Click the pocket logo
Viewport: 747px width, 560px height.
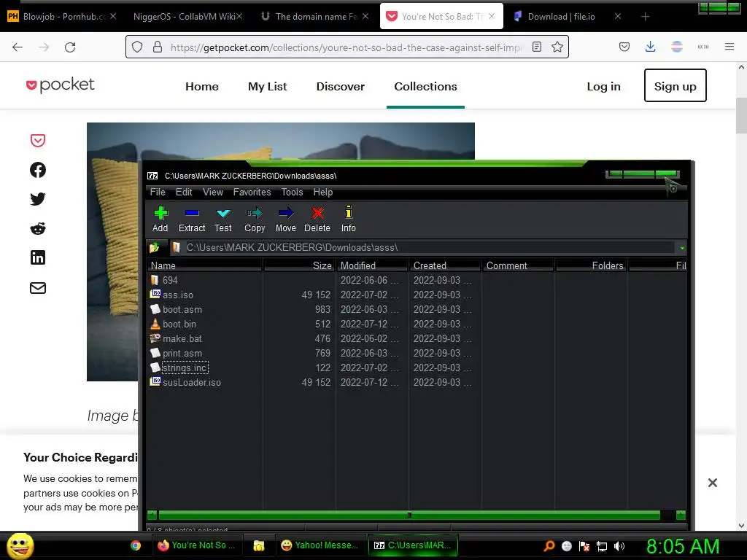point(60,85)
